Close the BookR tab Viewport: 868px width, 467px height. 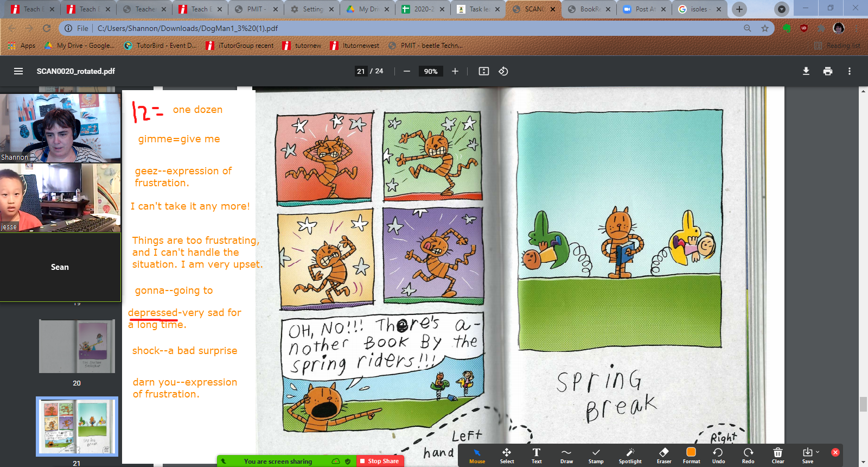click(x=608, y=9)
